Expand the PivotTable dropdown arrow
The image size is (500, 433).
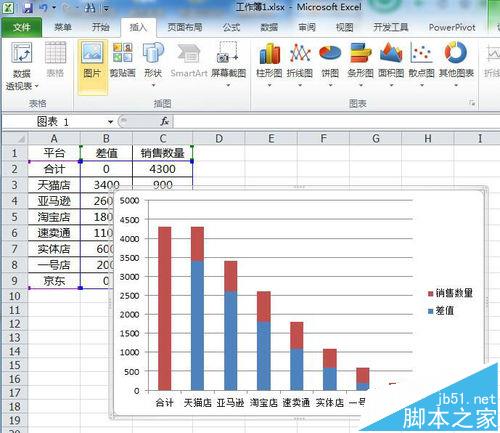[x=36, y=86]
